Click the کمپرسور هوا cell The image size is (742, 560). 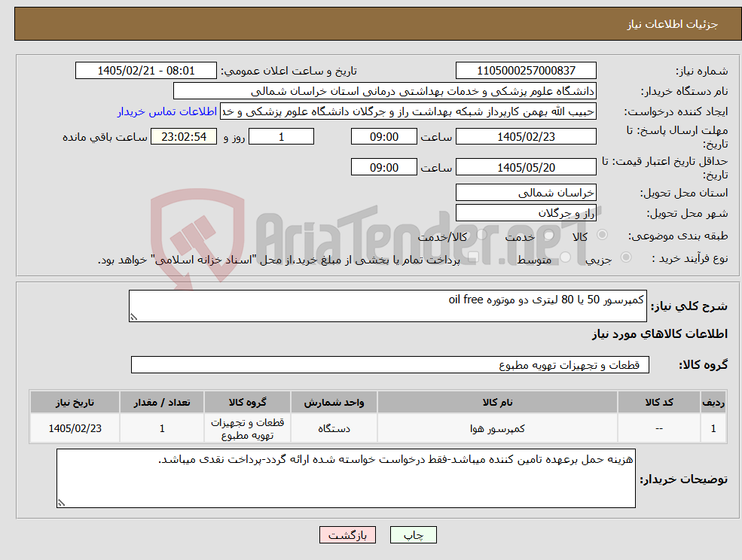(497, 428)
